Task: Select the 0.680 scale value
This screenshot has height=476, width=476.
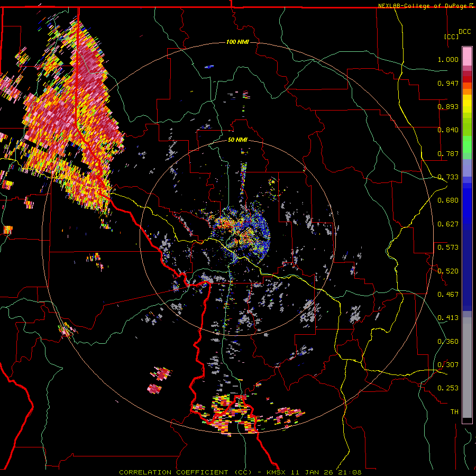Action: [x=448, y=200]
